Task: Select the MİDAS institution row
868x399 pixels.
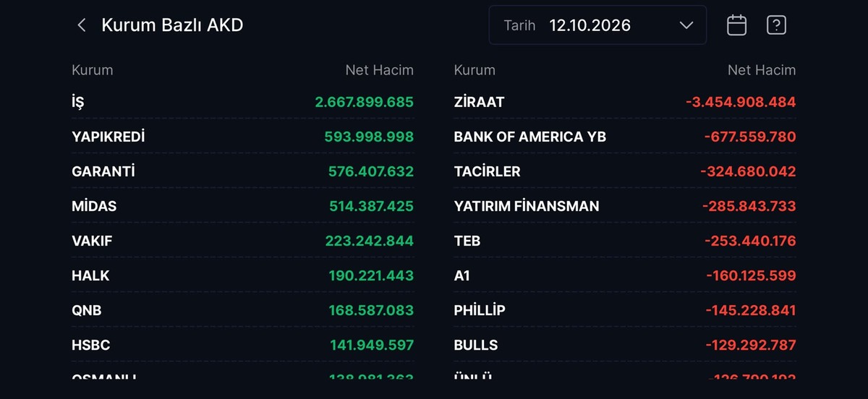Action: [243, 206]
